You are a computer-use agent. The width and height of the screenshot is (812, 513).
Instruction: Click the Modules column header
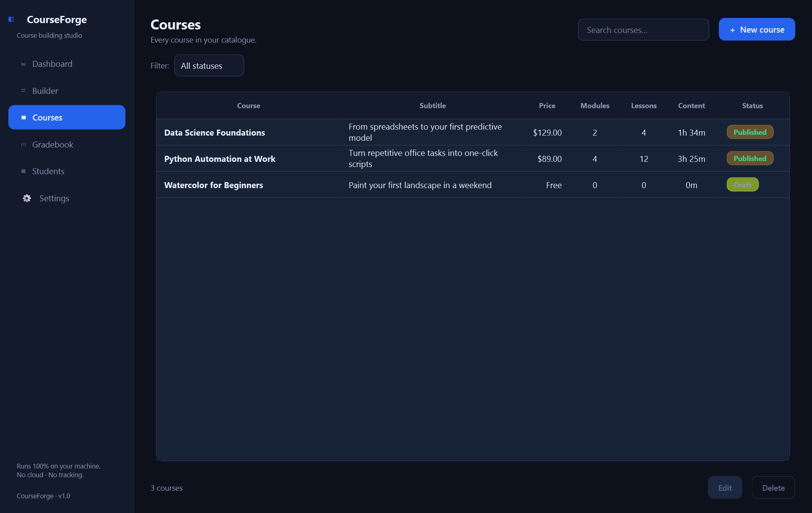[x=595, y=106]
